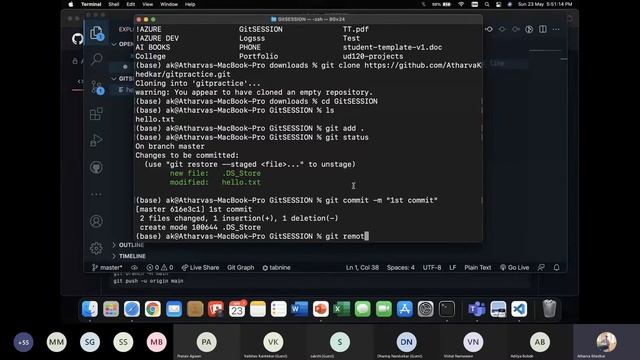Click hello.txt in the ls output
This screenshot has width=640, height=360.
(x=155, y=120)
